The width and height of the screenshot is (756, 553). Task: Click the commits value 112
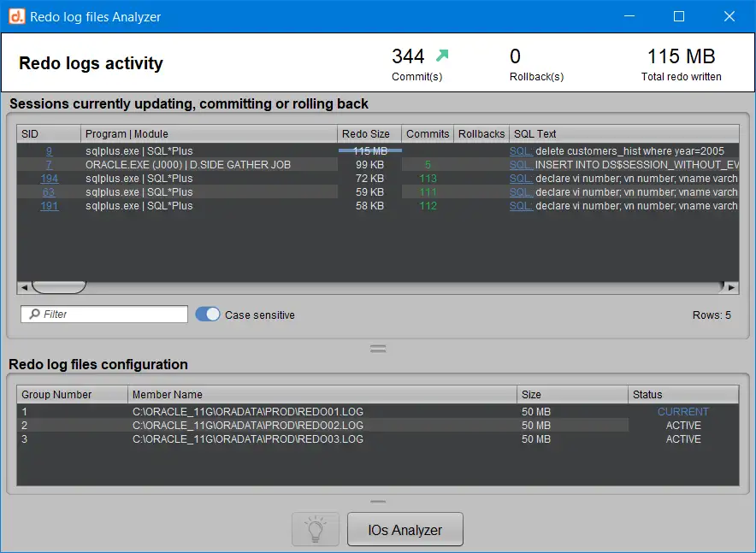click(428, 206)
